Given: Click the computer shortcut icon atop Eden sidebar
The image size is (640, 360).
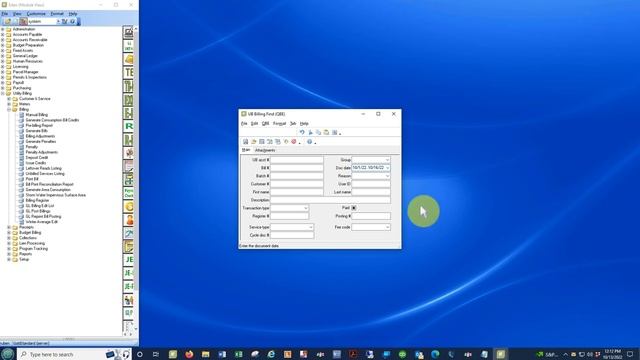Looking at the screenshot, I should [x=129, y=32].
